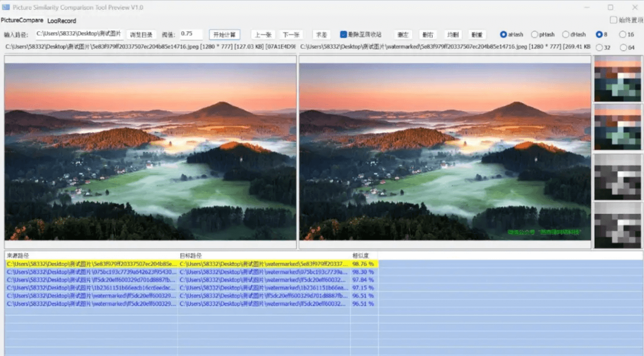The image size is (644, 356).
Task: Open the PictureCompare tab
Action: [x=22, y=21]
